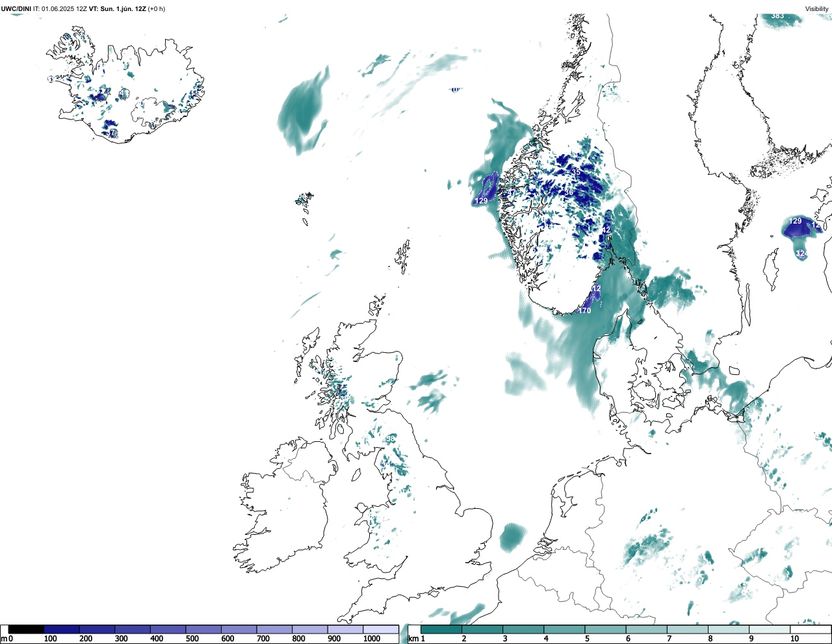This screenshot has width=832, height=644.
Task: Click the '42' value label over Norway
Action: tap(606, 230)
